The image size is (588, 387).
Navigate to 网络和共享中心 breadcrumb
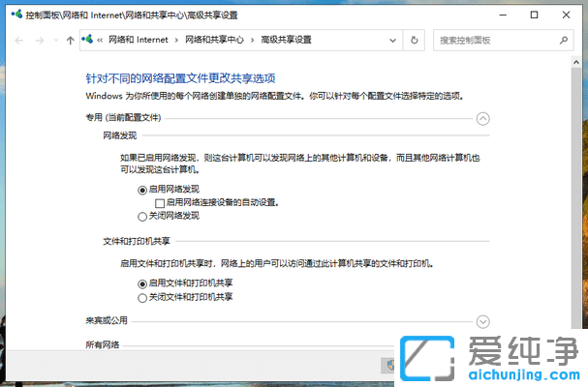coord(213,40)
